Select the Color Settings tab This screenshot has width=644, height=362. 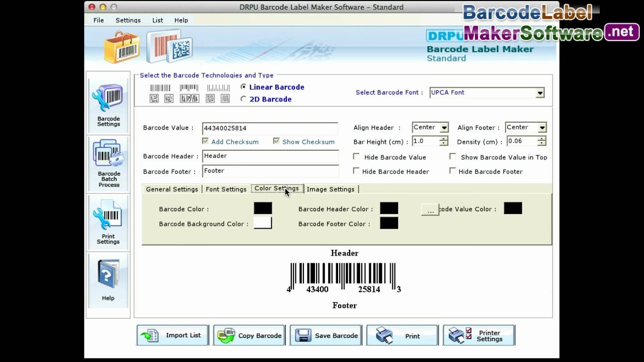[x=277, y=189]
